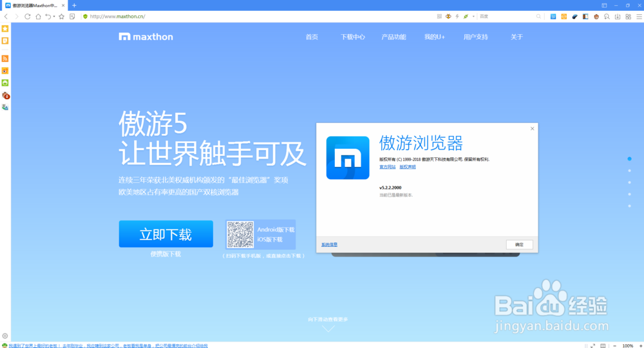Click the 立即下载 download button
This screenshot has height=348, width=644.
166,234
